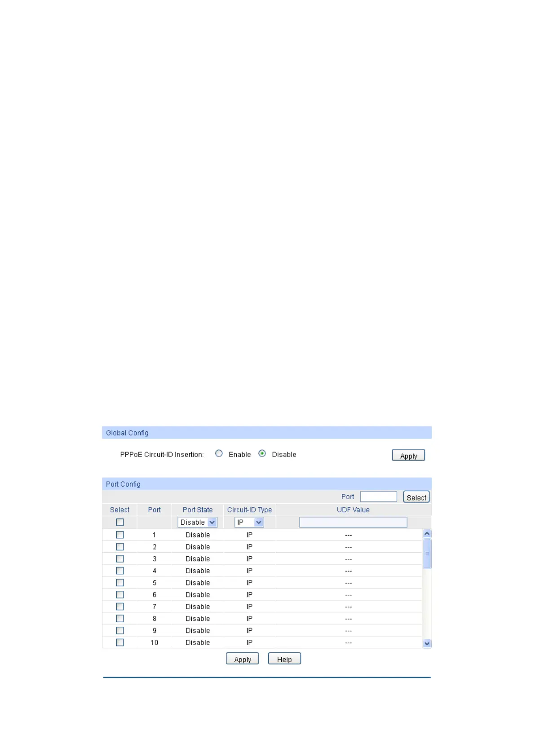
Task: Tick the select-all checkbox in header row
Action: (120, 523)
